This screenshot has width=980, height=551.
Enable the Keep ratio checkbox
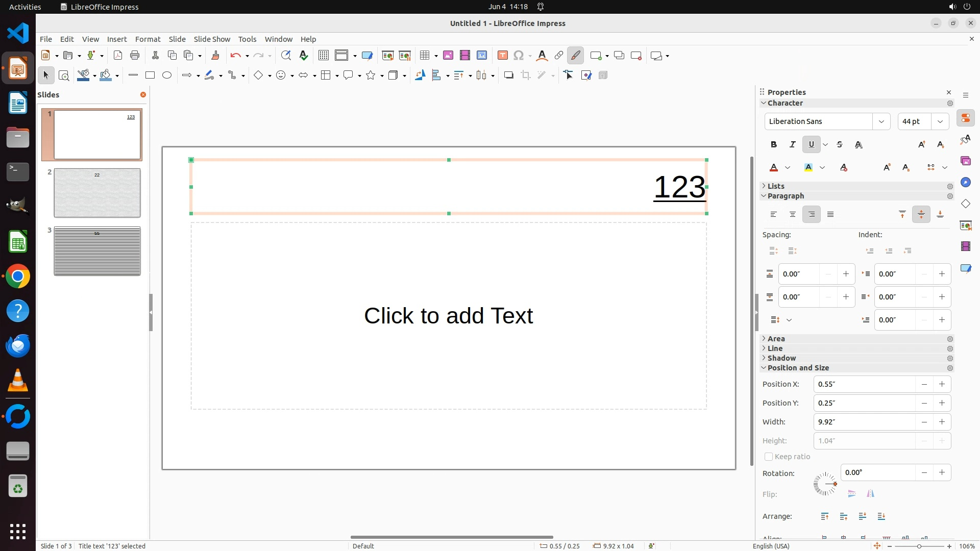[769, 457]
